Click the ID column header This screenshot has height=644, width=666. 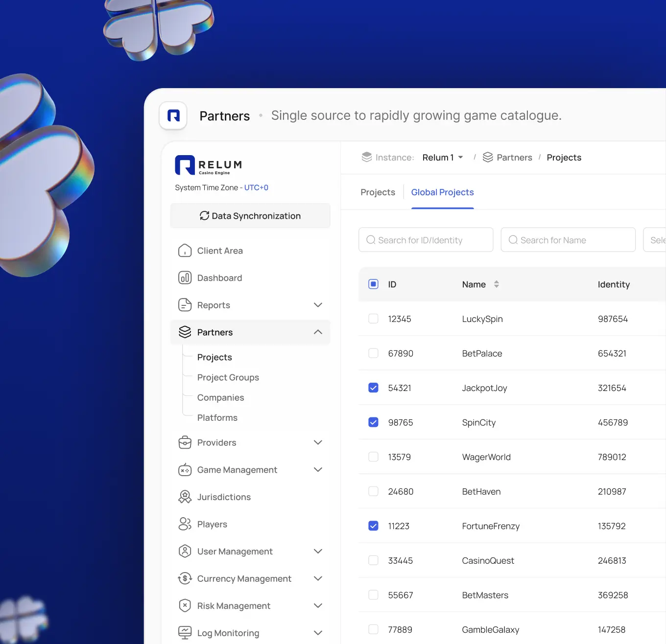point(392,284)
